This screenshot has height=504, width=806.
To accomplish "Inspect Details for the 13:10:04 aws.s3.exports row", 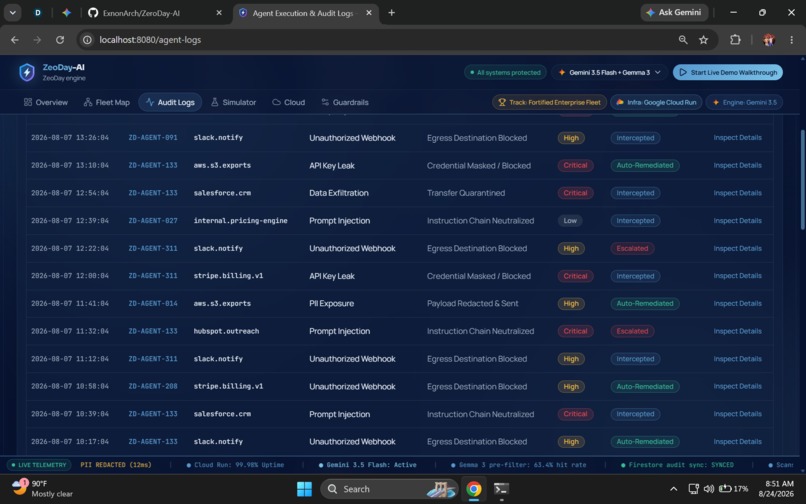I will click(x=737, y=166).
